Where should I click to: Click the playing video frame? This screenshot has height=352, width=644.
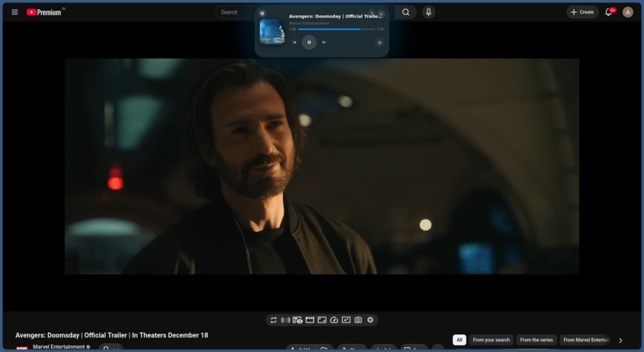[x=321, y=166]
